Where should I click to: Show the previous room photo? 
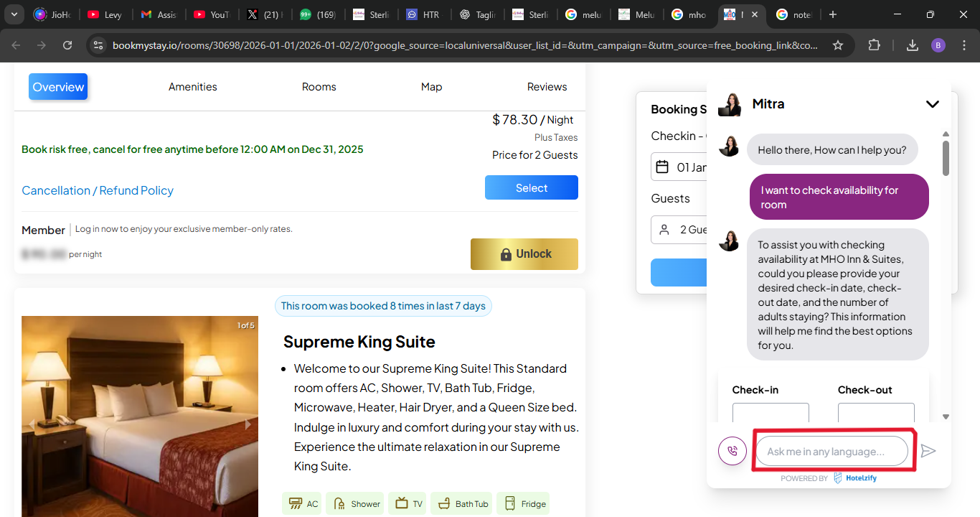[31, 424]
